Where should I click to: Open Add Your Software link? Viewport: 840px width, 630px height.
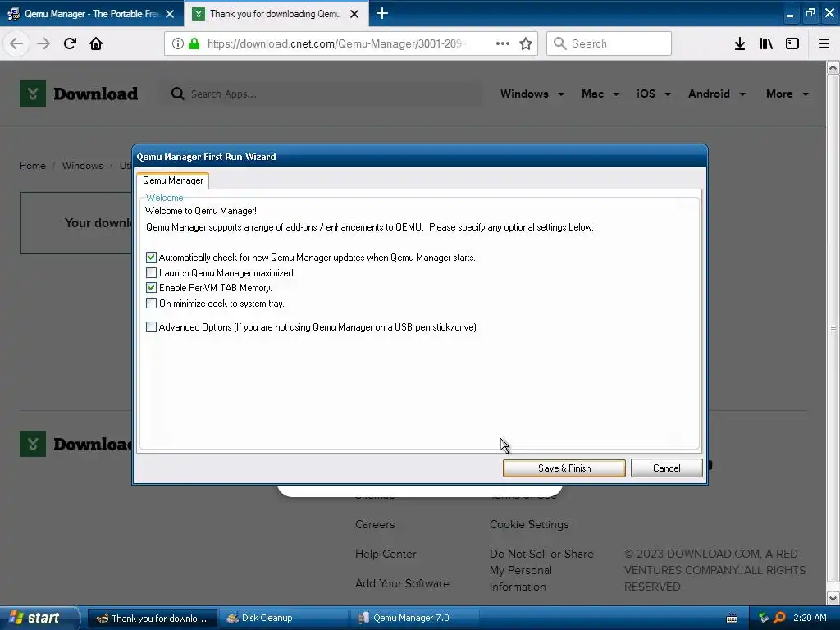[x=402, y=583]
